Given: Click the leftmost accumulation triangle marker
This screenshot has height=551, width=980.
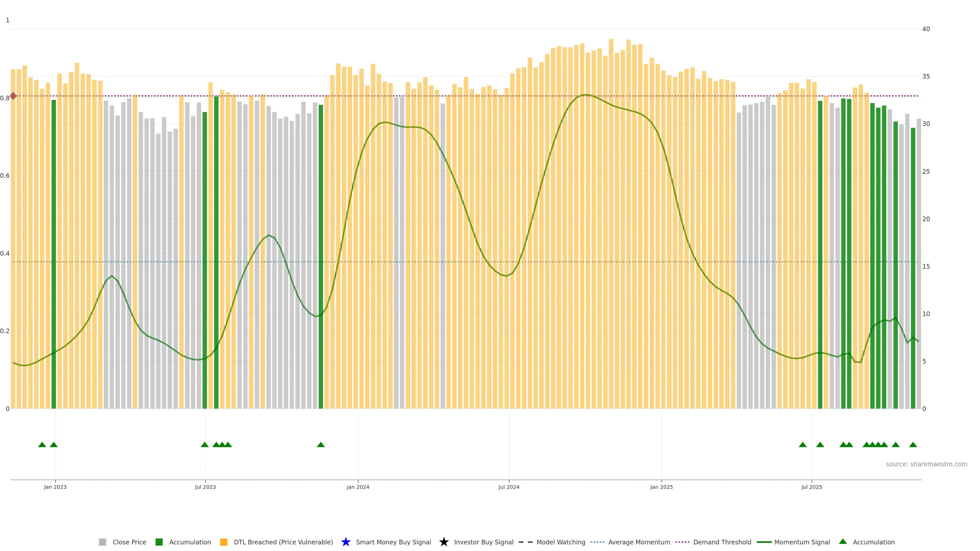Looking at the screenshot, I should (42, 445).
